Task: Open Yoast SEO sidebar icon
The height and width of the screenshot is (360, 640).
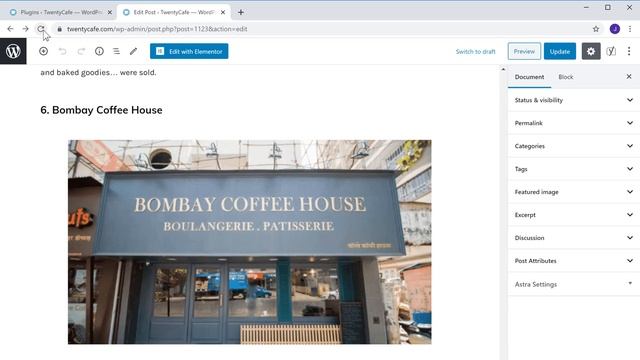Action: point(611,51)
